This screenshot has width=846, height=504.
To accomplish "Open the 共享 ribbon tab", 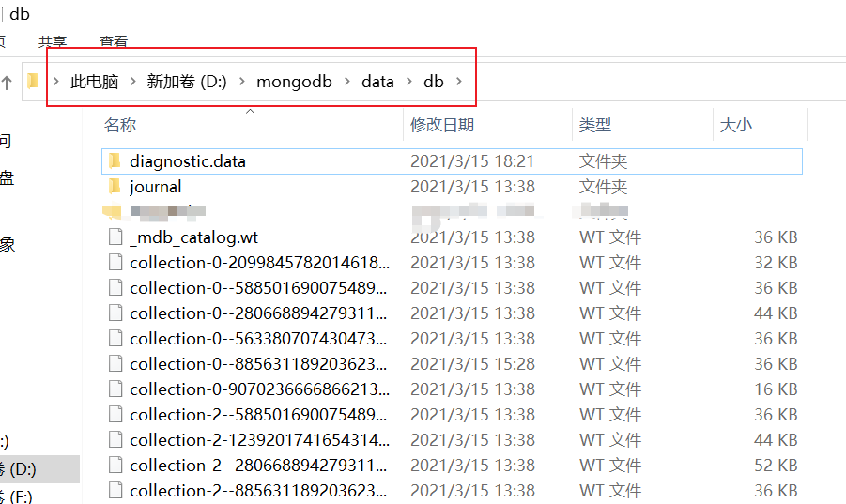I will tap(53, 41).
